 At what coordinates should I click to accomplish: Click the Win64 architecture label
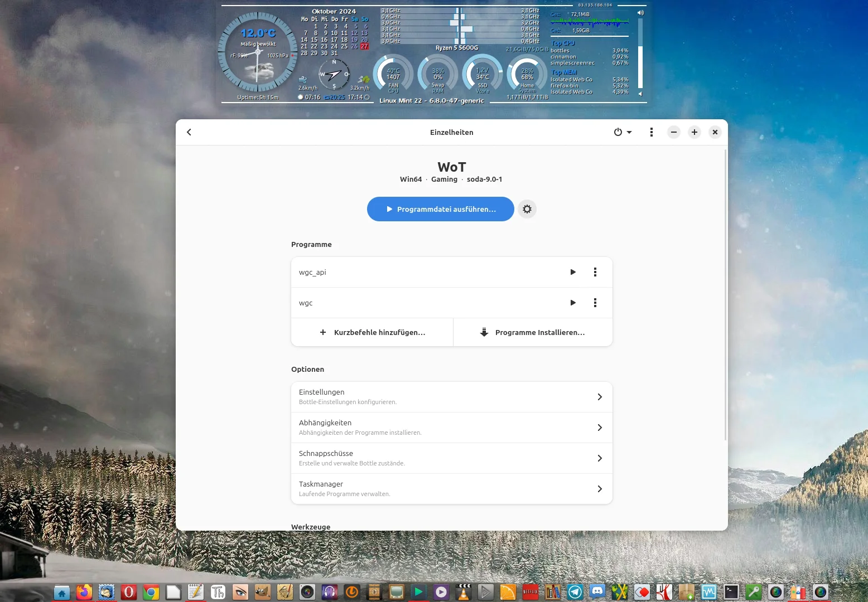(411, 179)
